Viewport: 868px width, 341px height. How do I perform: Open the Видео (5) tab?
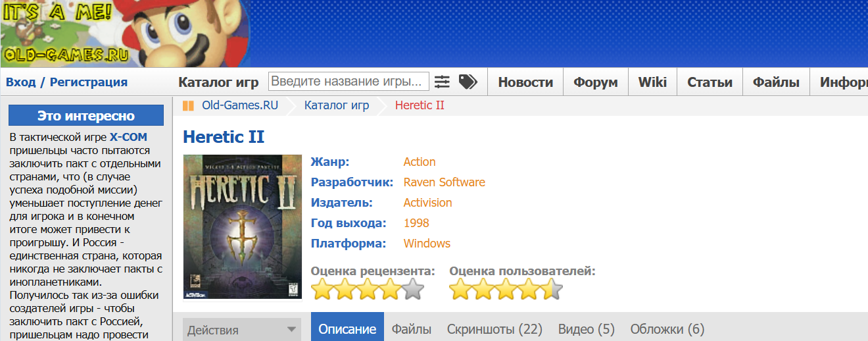[587, 329]
